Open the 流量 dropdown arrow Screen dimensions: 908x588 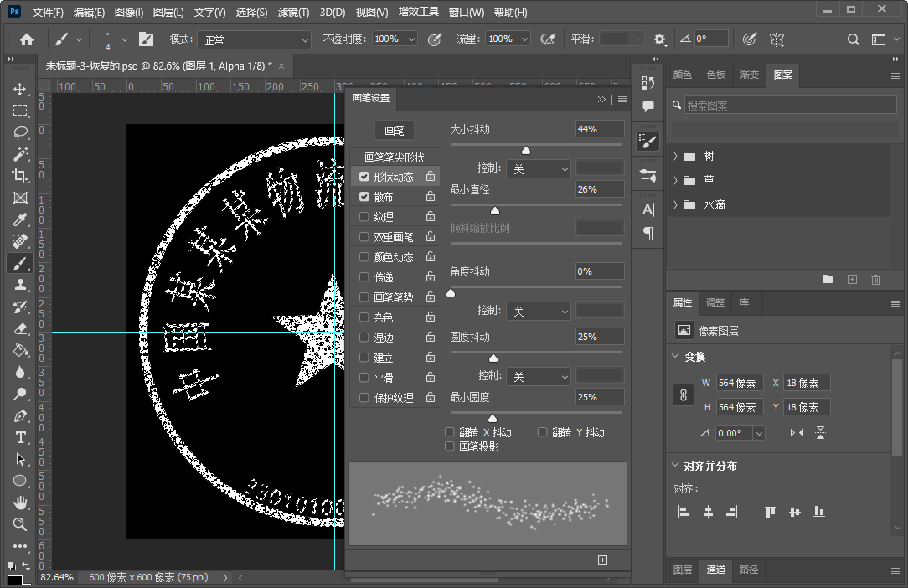[524, 39]
